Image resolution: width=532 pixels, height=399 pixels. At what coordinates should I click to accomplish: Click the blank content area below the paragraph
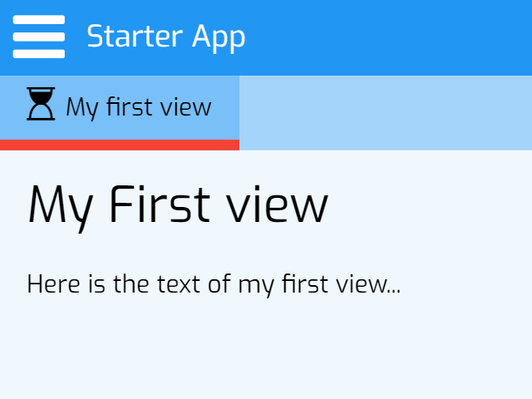[266, 349]
